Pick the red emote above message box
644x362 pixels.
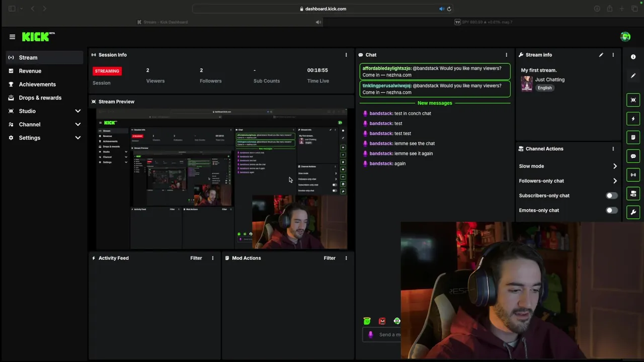[382, 321]
